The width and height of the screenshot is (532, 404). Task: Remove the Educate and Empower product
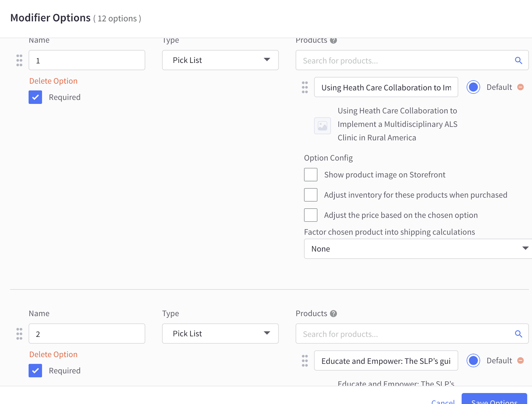[x=521, y=361]
